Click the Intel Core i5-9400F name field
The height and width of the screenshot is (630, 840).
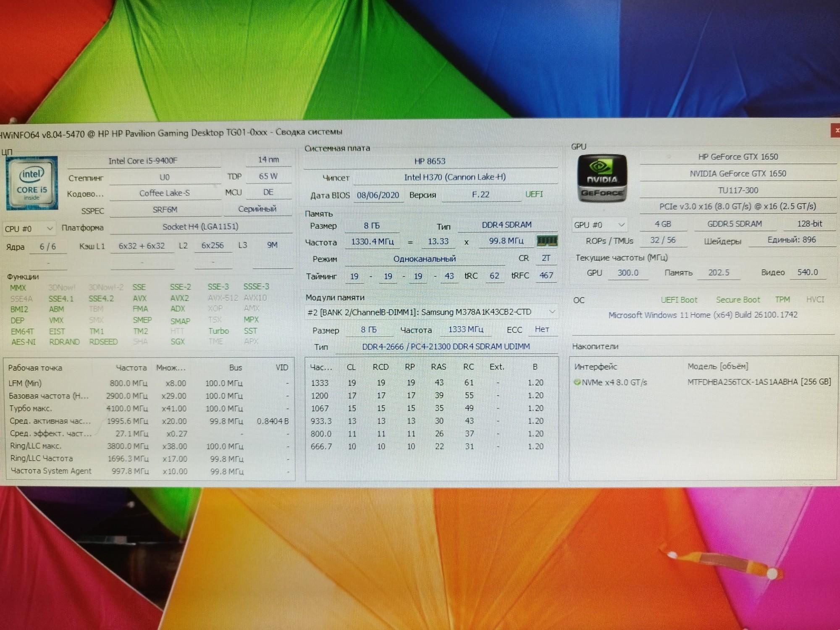pos(143,161)
